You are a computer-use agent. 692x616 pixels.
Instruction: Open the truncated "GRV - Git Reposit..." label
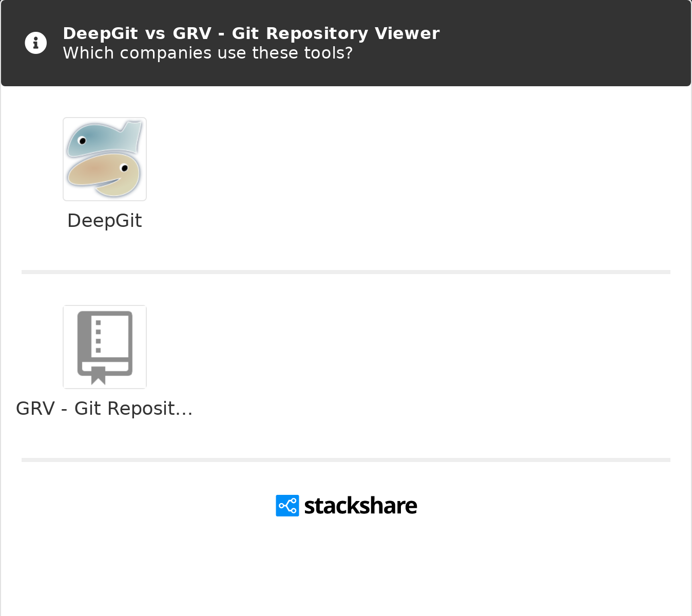pos(104,409)
